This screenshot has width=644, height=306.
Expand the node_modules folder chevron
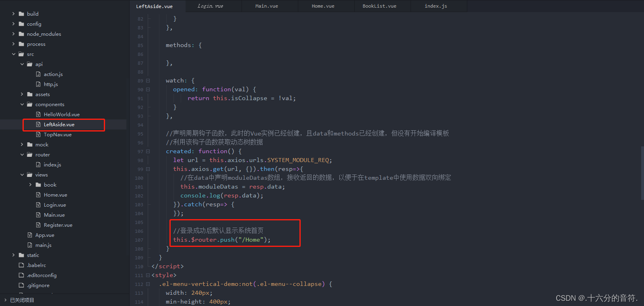click(13, 34)
